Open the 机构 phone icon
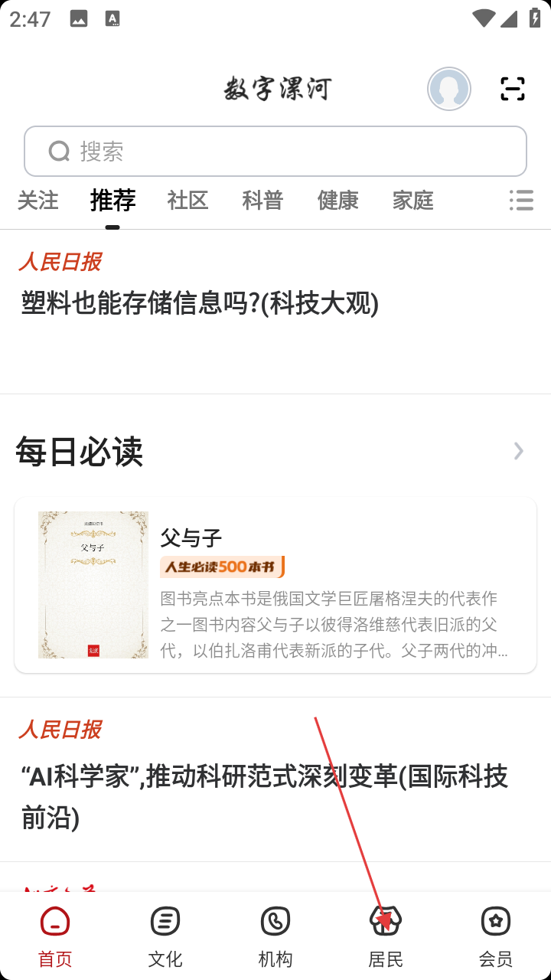551x980 pixels. point(275,921)
